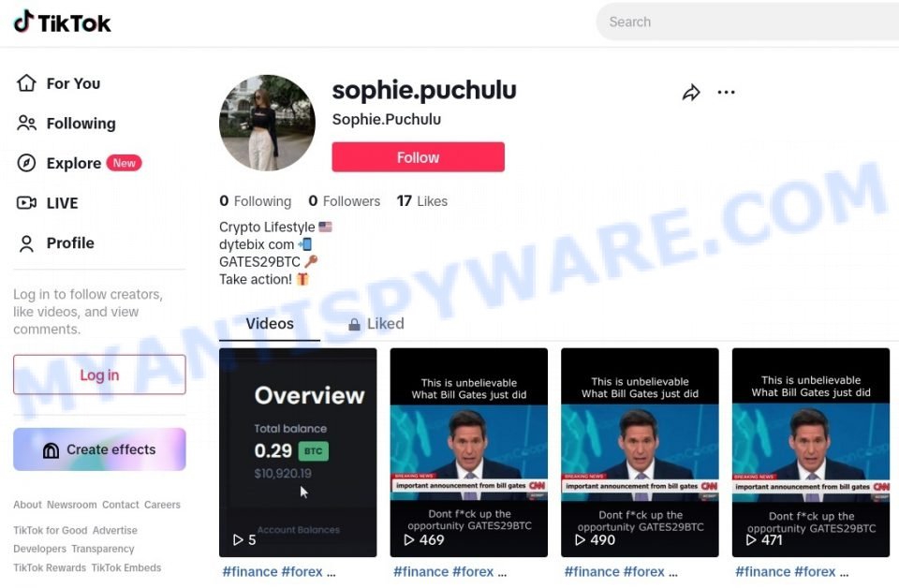Open the Developers footer link
The width and height of the screenshot is (899, 588).
39,549
